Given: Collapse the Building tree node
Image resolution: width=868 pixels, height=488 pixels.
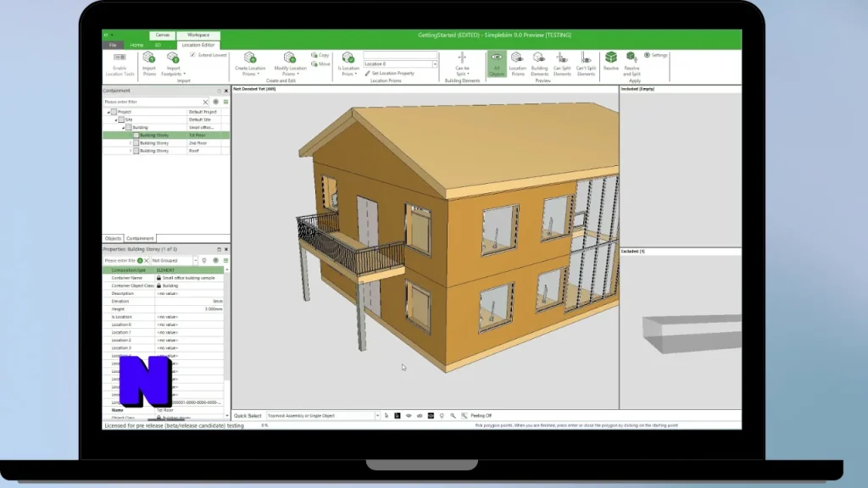Looking at the screenshot, I should 123,127.
